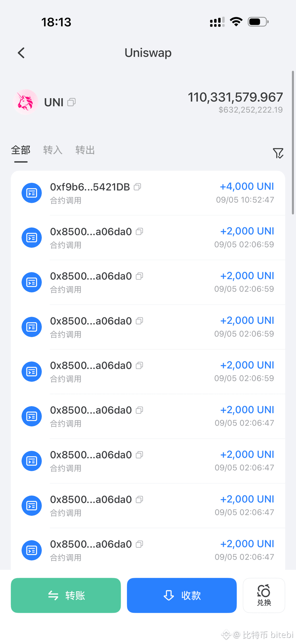Copy the UNI token contract address
296x644 pixels.
coord(71,102)
